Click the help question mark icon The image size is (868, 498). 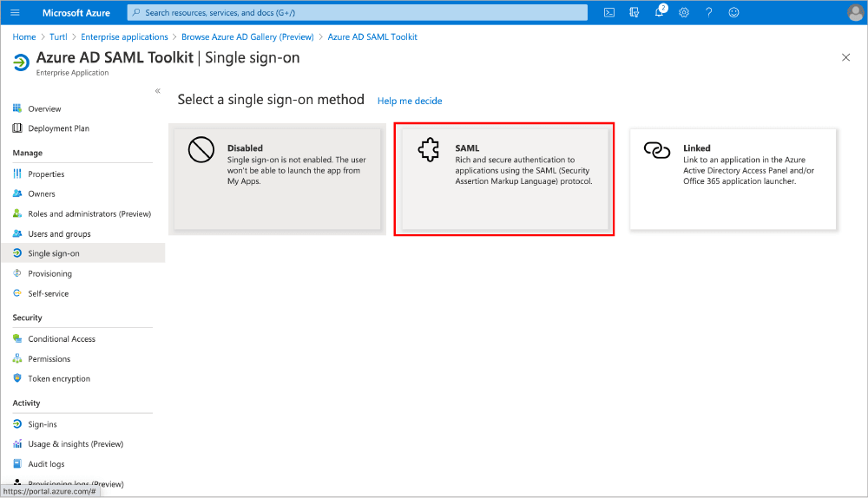[x=709, y=12]
